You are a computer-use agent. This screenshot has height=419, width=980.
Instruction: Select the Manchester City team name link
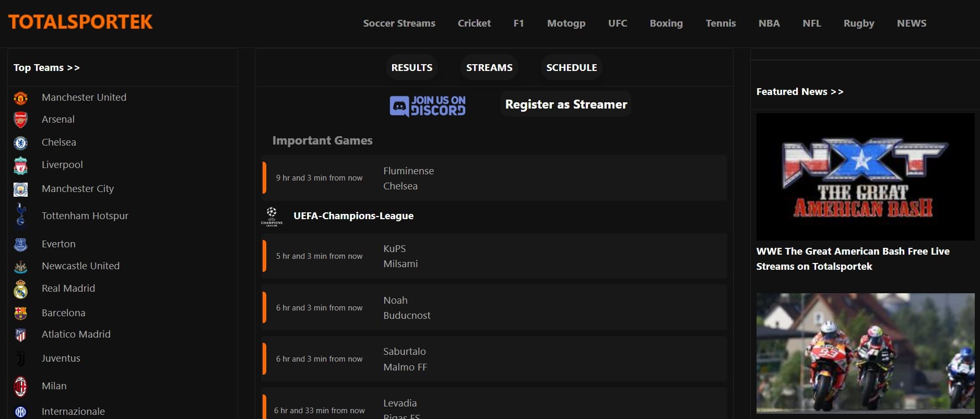pos(78,189)
